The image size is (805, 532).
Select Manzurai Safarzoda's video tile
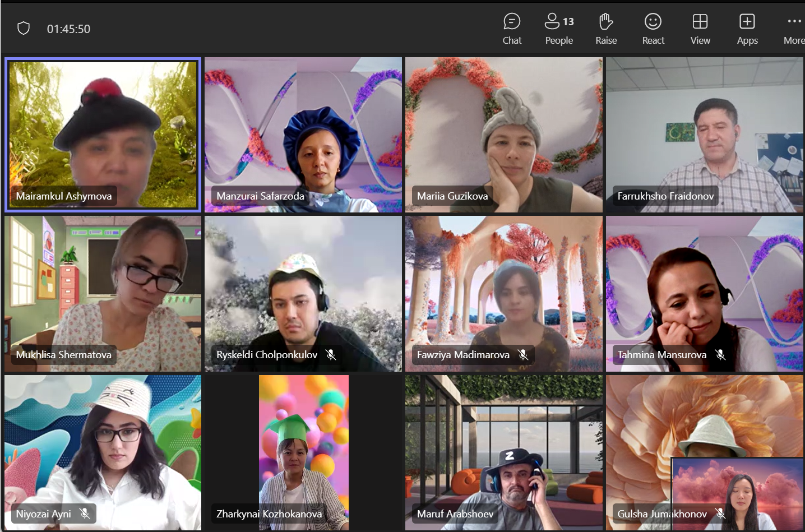coord(303,135)
